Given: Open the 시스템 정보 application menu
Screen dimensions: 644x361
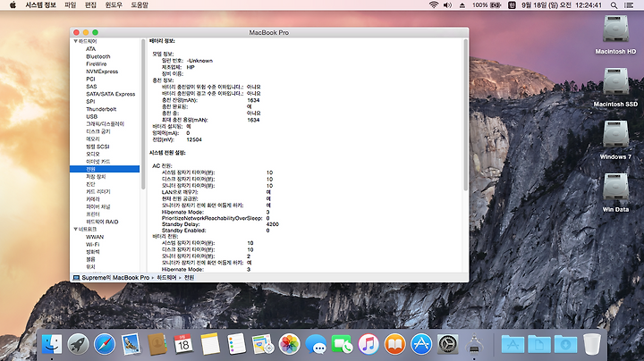Looking at the screenshot, I should tap(40, 5).
